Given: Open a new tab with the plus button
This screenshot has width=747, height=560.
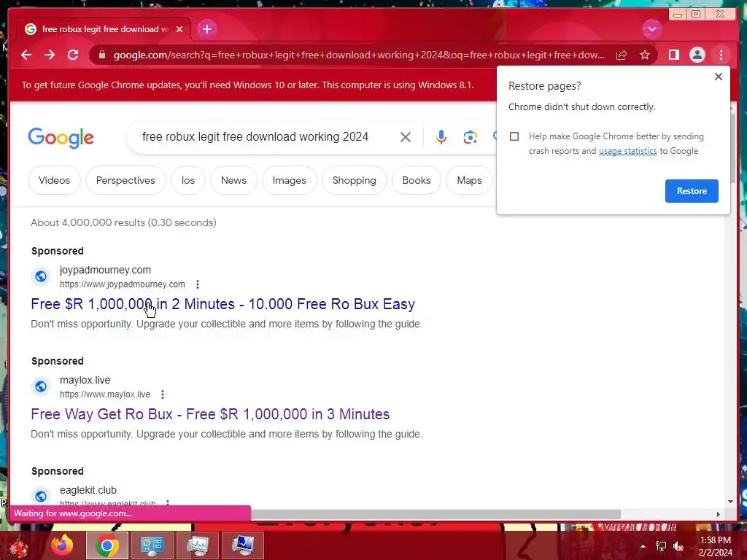Looking at the screenshot, I should (206, 29).
